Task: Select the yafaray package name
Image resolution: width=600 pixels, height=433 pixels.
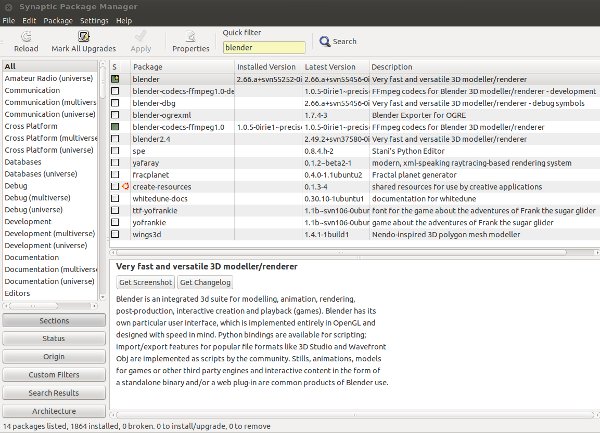Action: 145,163
